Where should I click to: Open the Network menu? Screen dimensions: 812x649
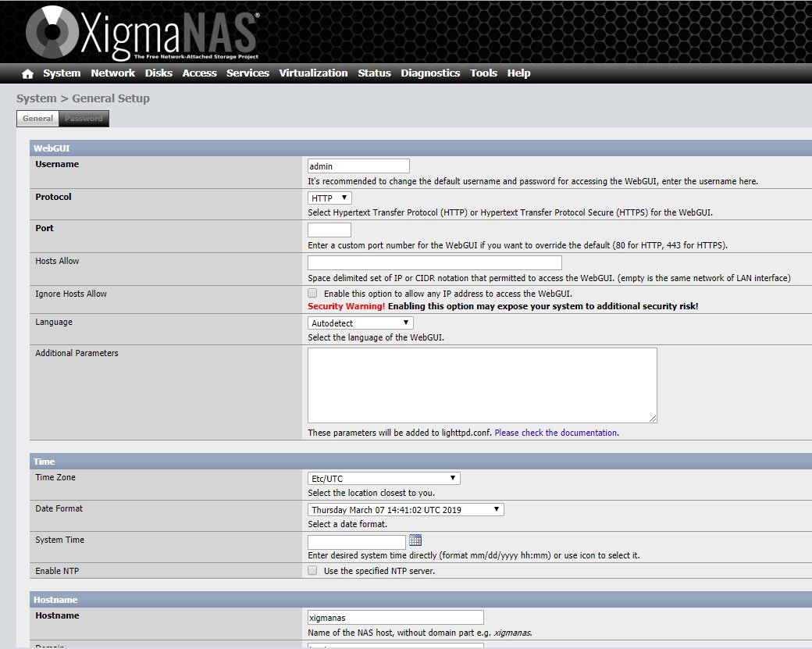112,73
